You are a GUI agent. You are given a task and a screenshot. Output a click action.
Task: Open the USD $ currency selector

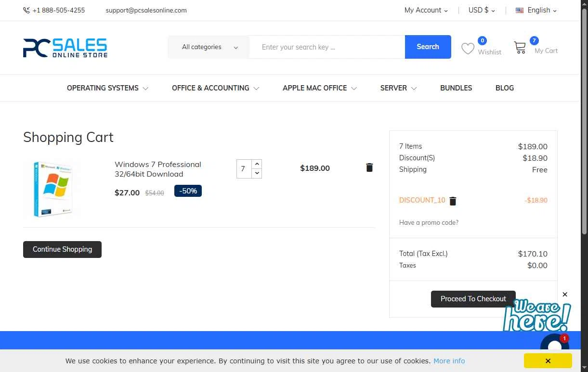[x=482, y=10]
